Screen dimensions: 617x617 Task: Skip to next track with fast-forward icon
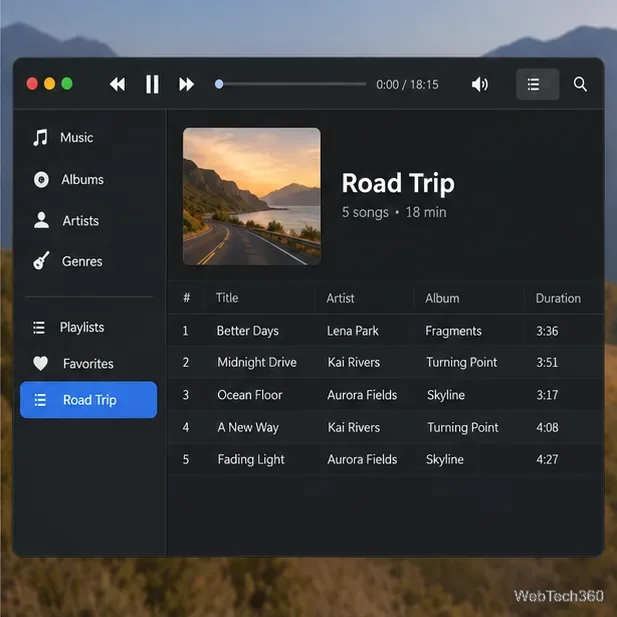187,84
